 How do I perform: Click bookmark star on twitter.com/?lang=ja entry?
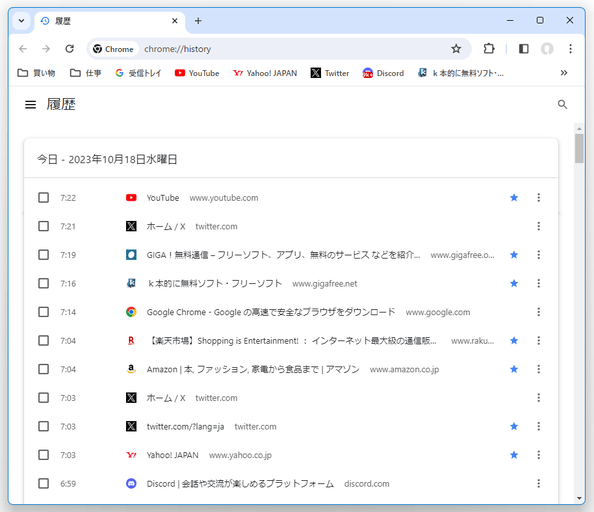[x=514, y=426]
